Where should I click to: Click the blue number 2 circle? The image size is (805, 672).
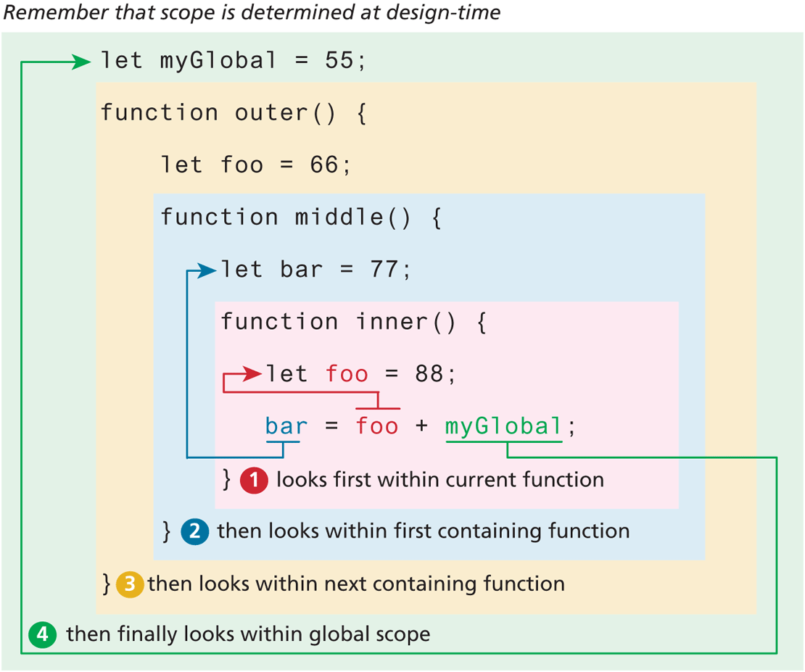pos(195,531)
